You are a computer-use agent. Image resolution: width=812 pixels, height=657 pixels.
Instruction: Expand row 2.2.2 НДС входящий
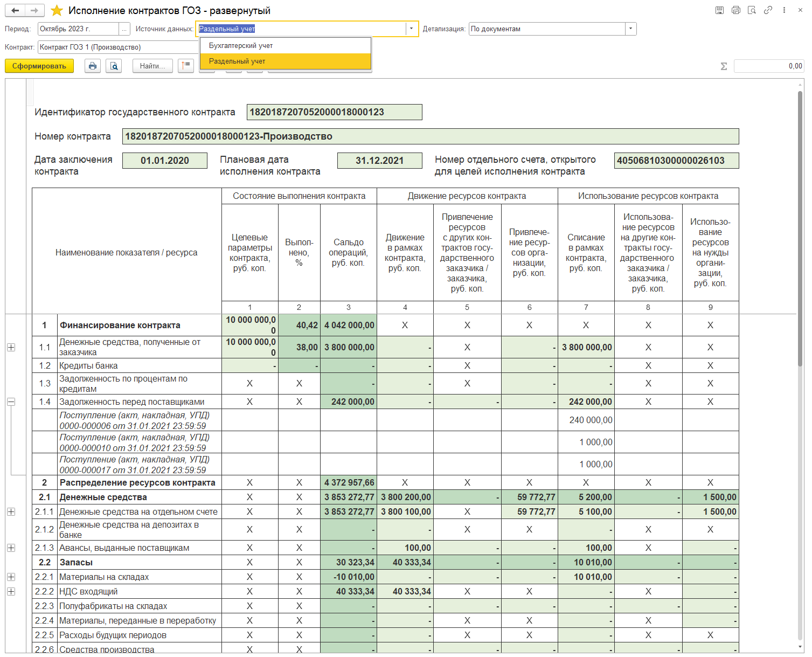(11, 592)
